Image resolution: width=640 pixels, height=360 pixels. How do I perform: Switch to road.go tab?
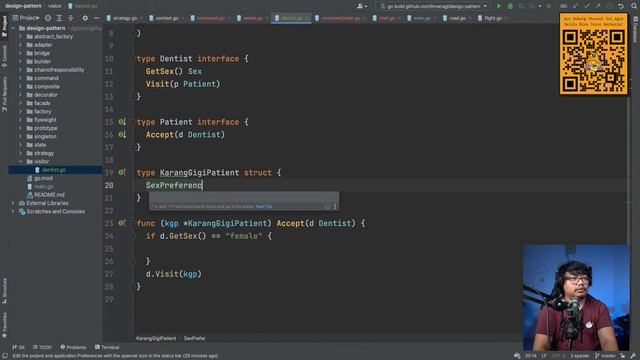[454, 18]
